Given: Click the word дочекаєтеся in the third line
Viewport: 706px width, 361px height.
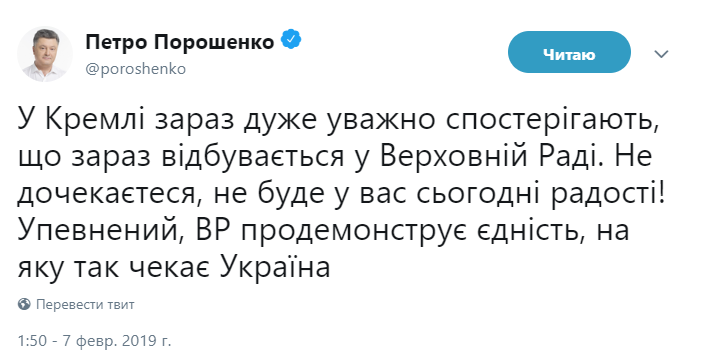Looking at the screenshot, I should click(x=111, y=196).
